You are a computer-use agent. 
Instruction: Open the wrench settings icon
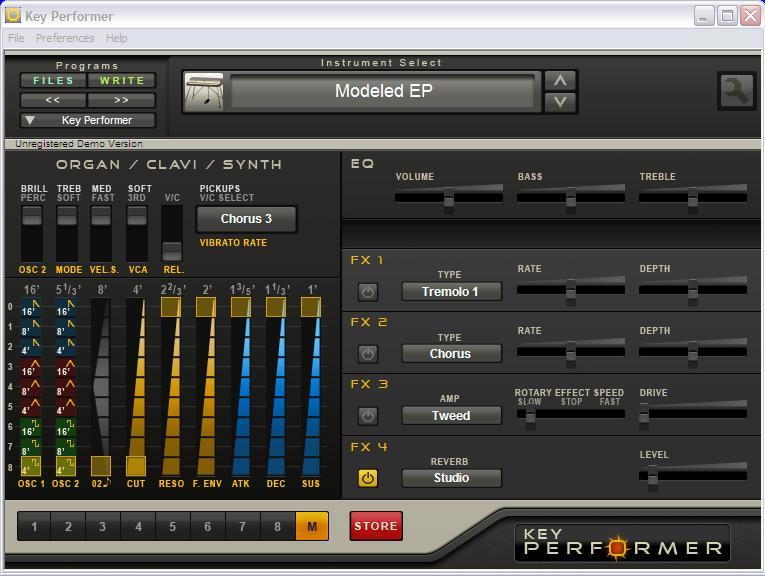pyautogui.click(x=736, y=91)
